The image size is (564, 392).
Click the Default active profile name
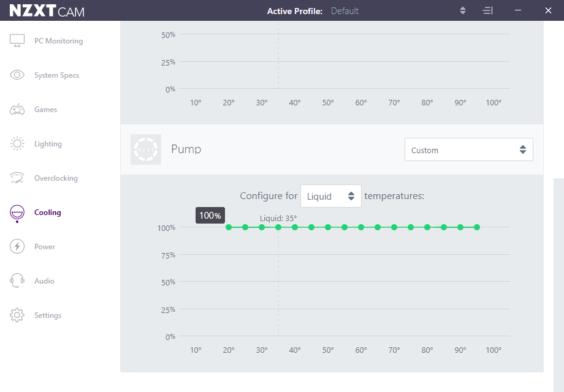coord(345,11)
